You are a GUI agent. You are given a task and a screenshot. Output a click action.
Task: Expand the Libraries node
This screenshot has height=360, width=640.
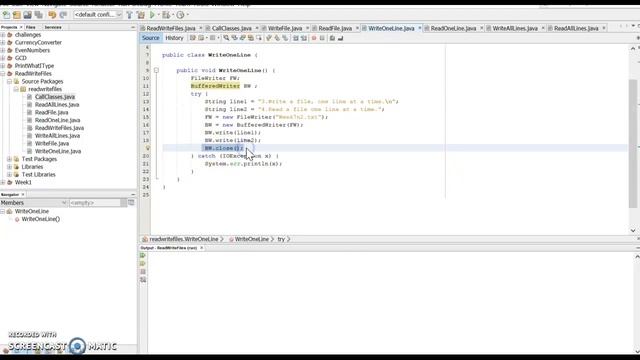(x=9, y=167)
